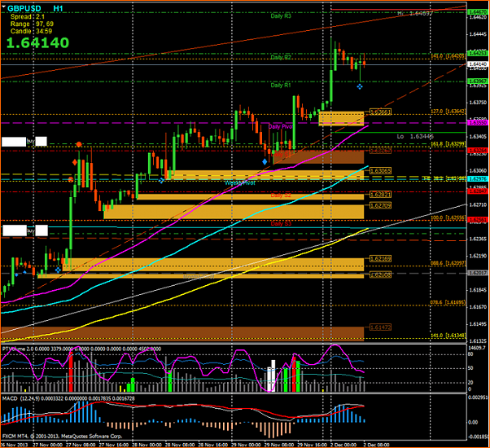Screen dimensions: 490x448
Task: Select the Daily R2 label
Action: pyautogui.click(x=281, y=57)
